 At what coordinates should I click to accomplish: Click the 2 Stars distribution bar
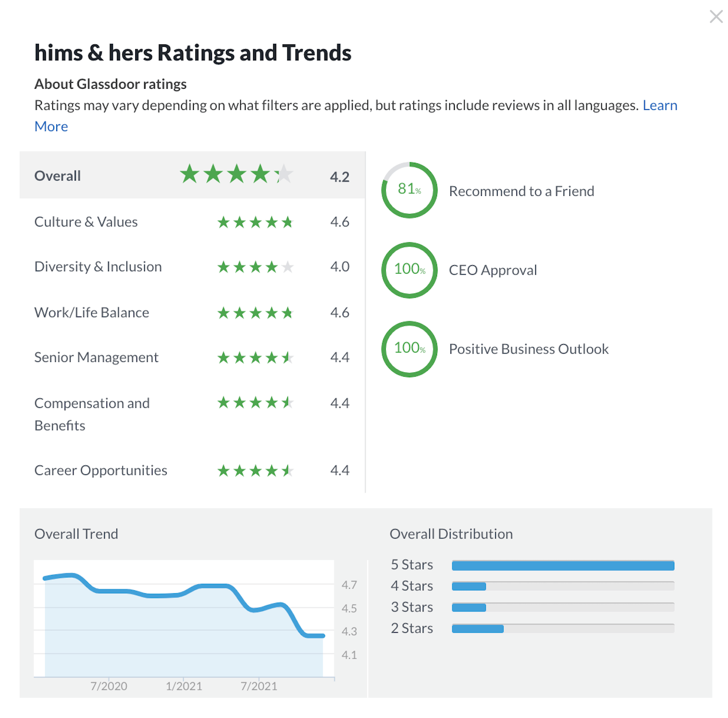(x=563, y=629)
